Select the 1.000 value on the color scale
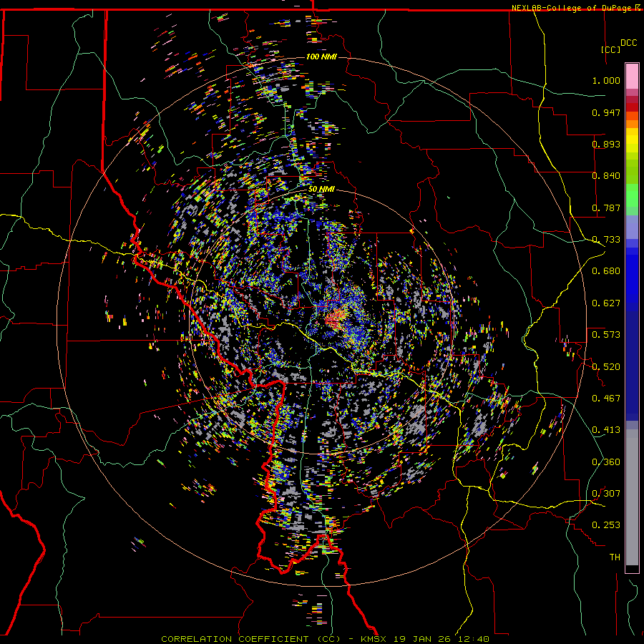Viewport: 644px width, 644px height. pos(606,80)
